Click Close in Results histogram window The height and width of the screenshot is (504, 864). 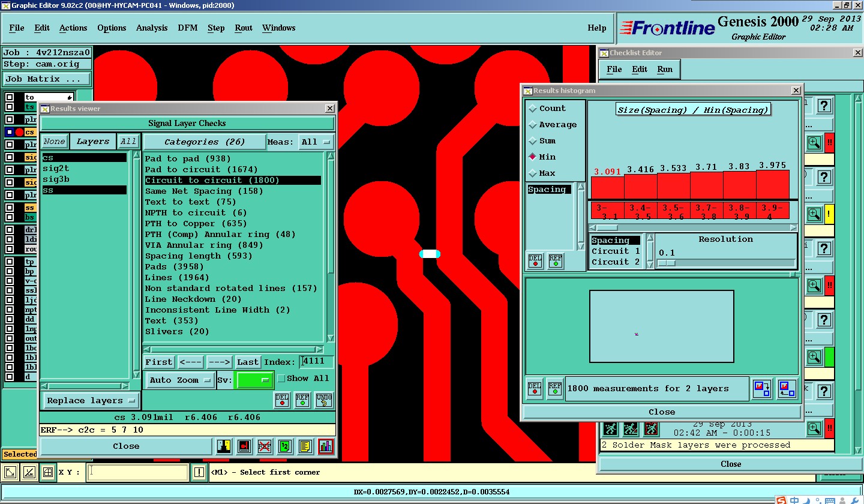662,412
